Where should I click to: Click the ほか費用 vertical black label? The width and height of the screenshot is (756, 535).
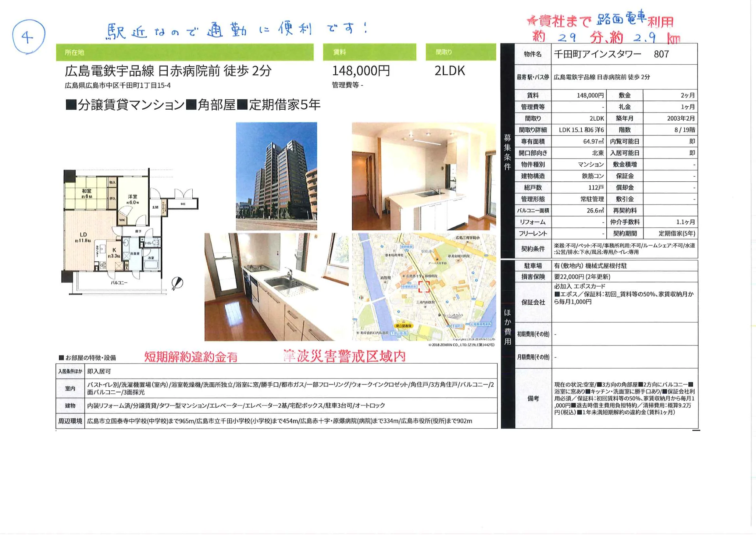[x=507, y=327]
